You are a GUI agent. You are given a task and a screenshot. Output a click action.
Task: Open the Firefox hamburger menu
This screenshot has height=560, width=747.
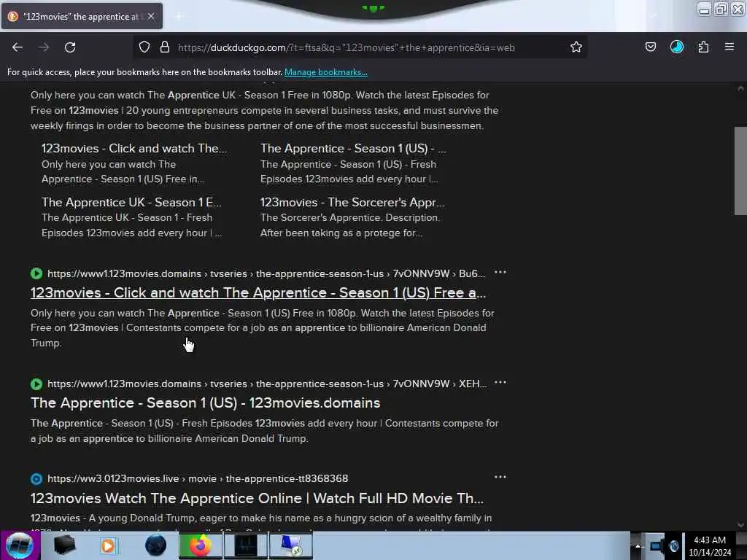coord(729,47)
